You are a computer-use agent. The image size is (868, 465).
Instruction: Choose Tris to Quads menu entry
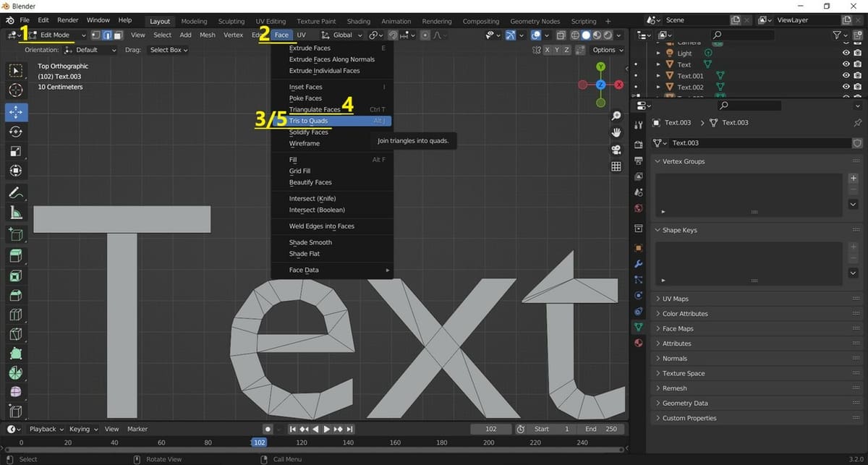[x=331, y=121]
